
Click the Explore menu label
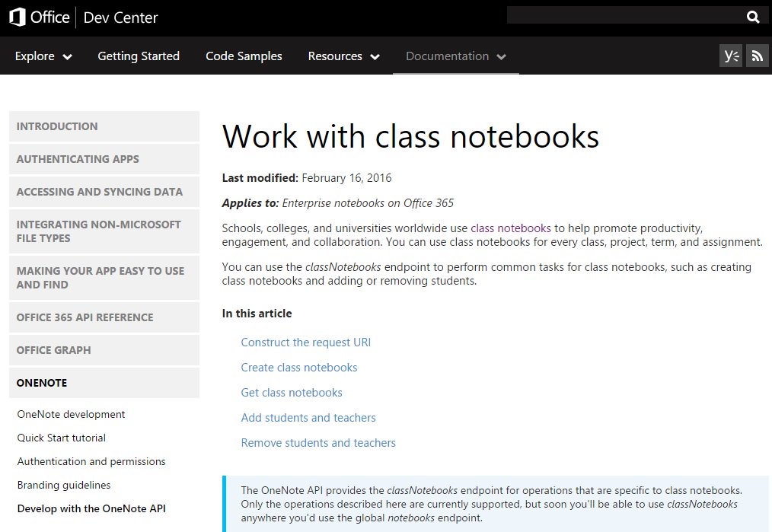[34, 56]
